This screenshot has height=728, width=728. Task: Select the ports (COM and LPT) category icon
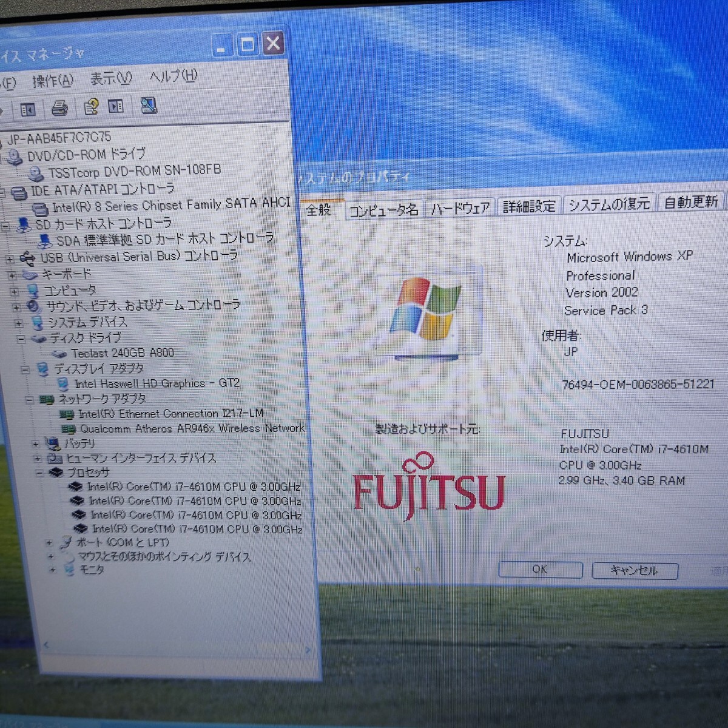coord(66,542)
